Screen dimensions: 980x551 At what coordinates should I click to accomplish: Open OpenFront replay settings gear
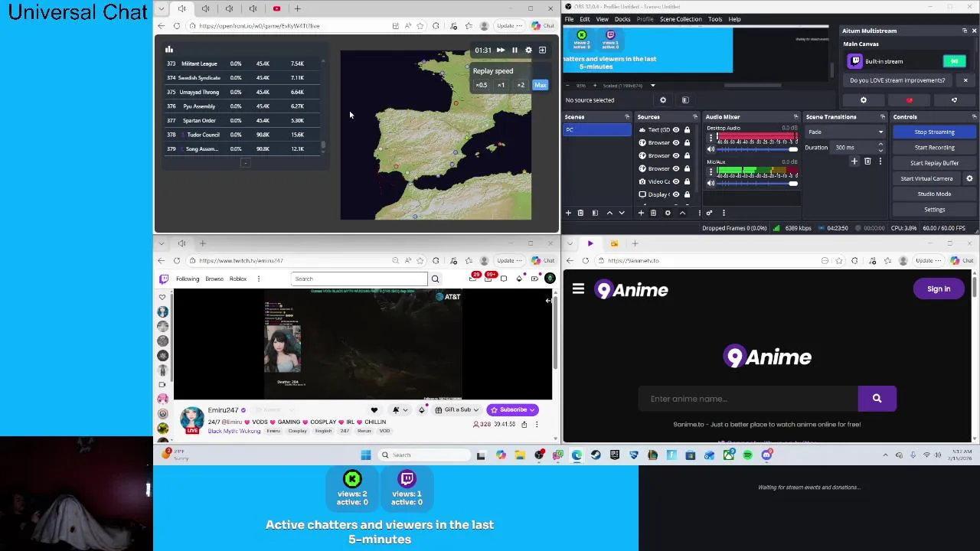[528, 50]
